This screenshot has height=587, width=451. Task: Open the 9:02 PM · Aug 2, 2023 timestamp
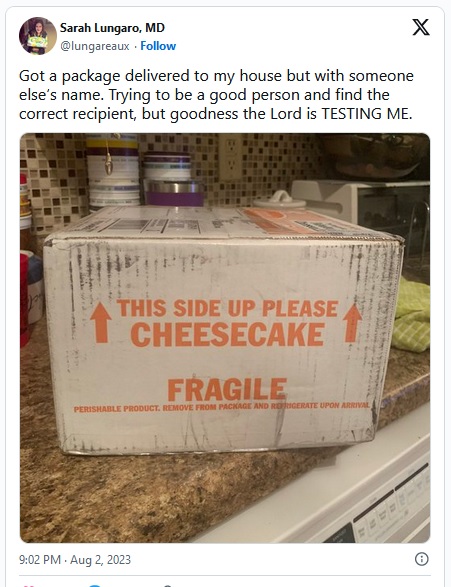coord(75,560)
